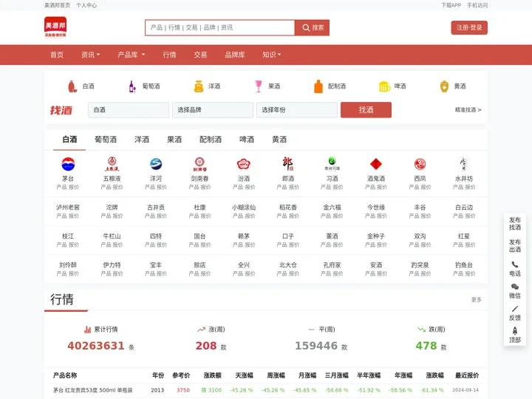The width and height of the screenshot is (532, 399).
Task: Click the 跌(周) falling trend icon
Action: pyautogui.click(x=421, y=330)
